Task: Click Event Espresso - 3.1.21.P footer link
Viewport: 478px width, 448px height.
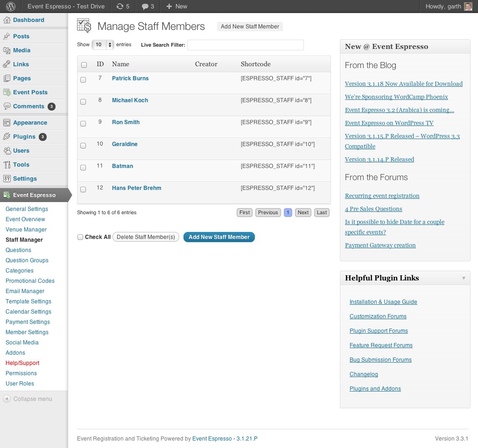Action: tap(225, 439)
